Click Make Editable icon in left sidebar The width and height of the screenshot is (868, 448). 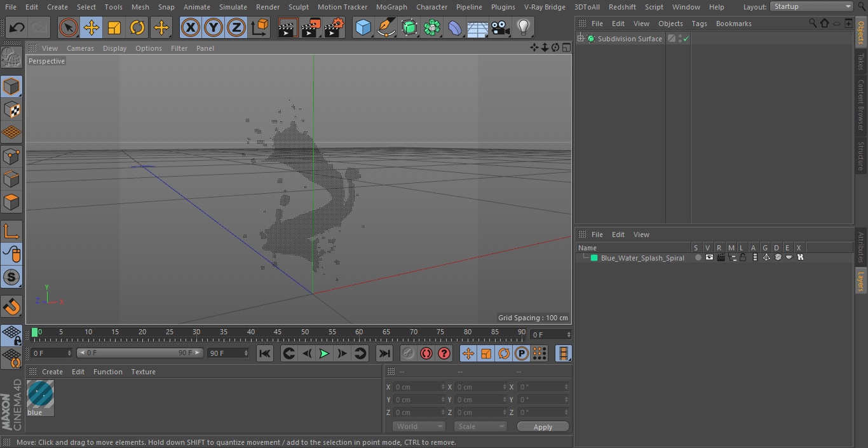coord(11,57)
